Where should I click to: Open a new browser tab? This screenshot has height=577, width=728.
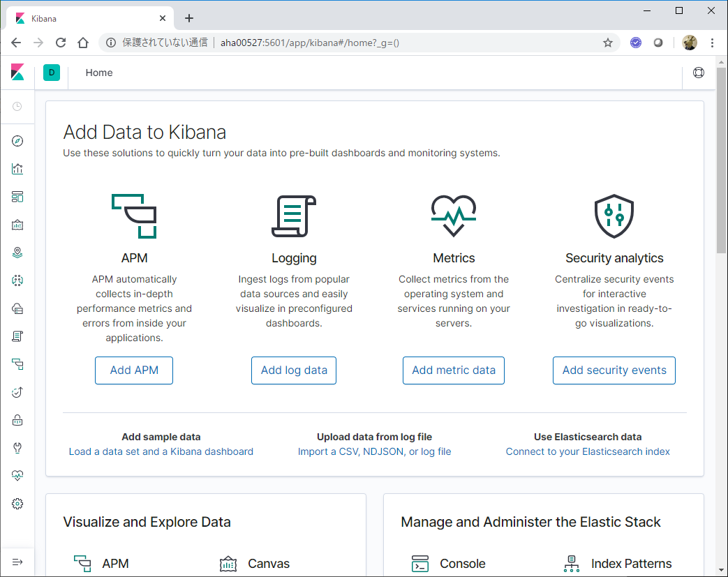pos(189,19)
